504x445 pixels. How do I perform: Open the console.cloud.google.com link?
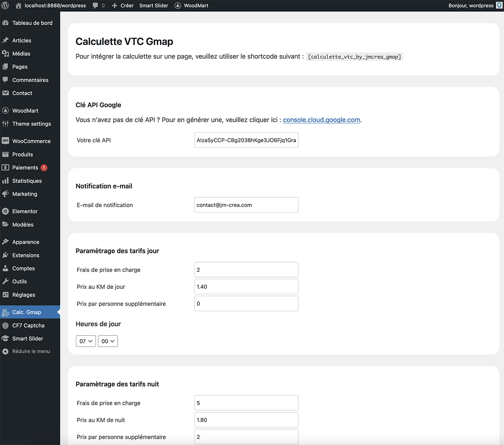(321, 120)
